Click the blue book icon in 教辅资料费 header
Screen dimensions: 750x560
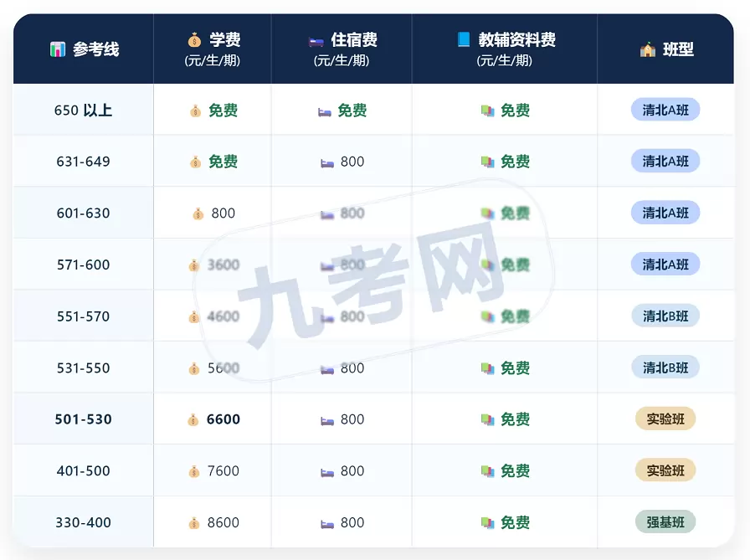[x=464, y=39]
